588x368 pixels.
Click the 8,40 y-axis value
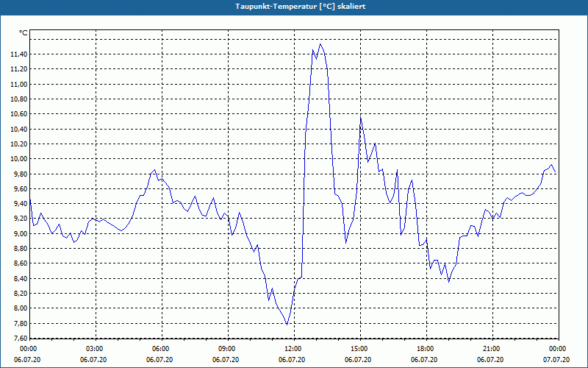point(21,279)
